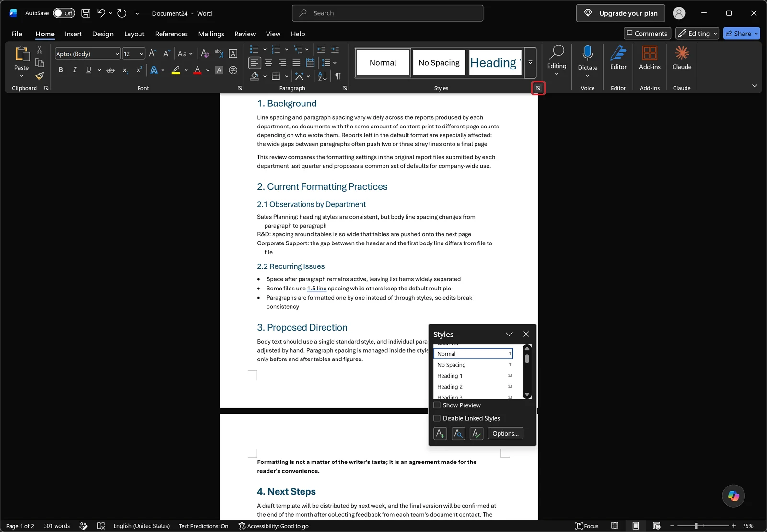Viewport: 767px width, 532px height.
Task: Click the Save icon in title bar
Action: (x=86, y=13)
